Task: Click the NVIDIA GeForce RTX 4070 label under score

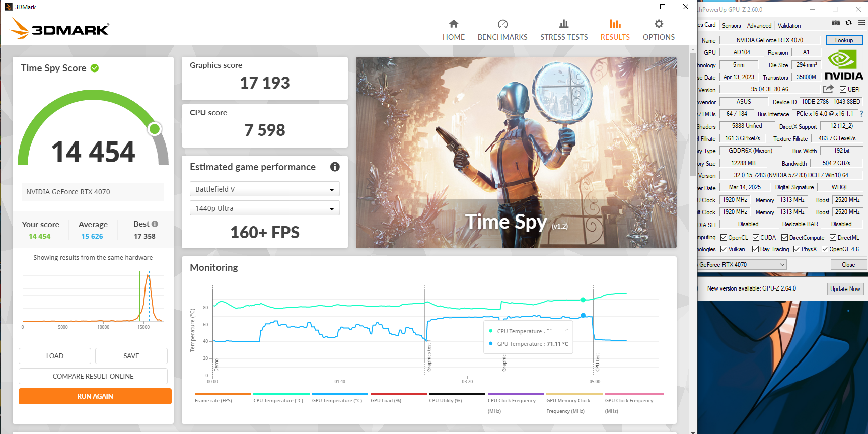Action: click(93, 192)
